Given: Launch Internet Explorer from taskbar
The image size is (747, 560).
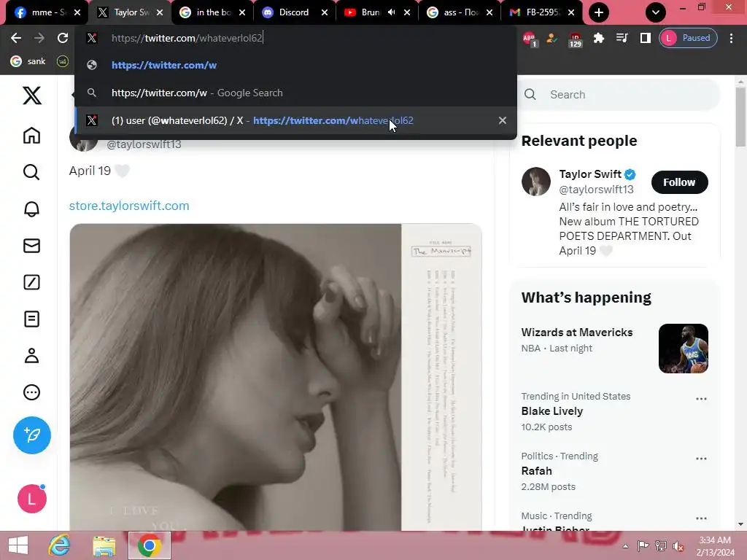Looking at the screenshot, I should (60, 545).
